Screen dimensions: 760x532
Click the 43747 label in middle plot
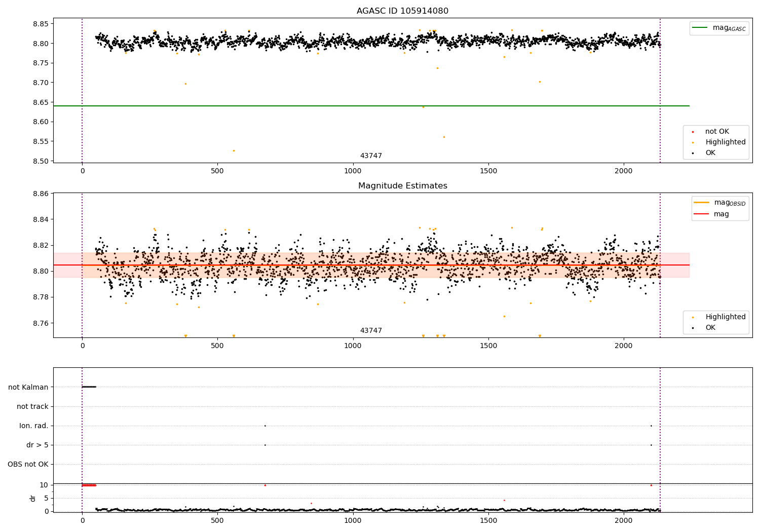coord(371,331)
